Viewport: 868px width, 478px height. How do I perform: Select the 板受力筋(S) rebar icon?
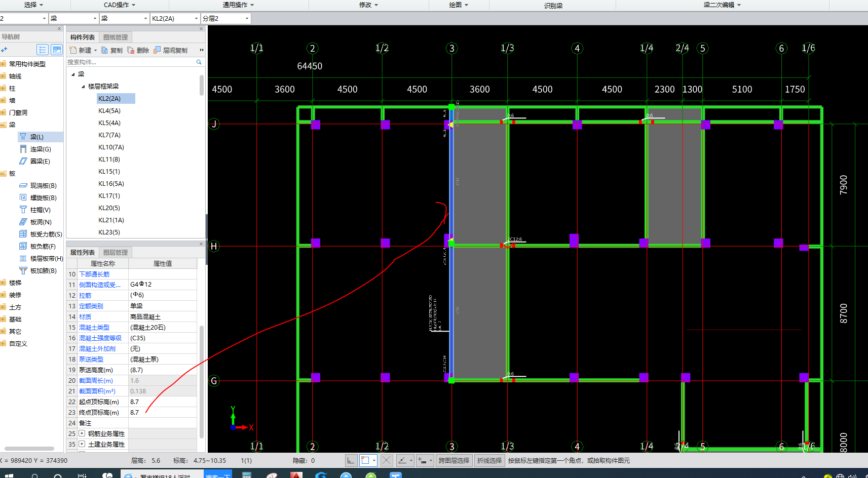[23, 234]
